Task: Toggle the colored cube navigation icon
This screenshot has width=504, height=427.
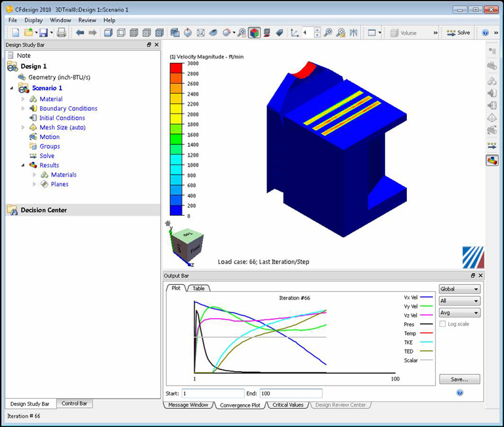Action: coord(254,33)
